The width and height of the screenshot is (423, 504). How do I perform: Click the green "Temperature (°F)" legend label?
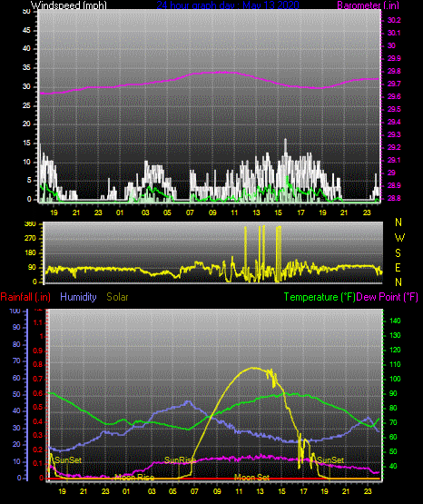[x=320, y=297]
